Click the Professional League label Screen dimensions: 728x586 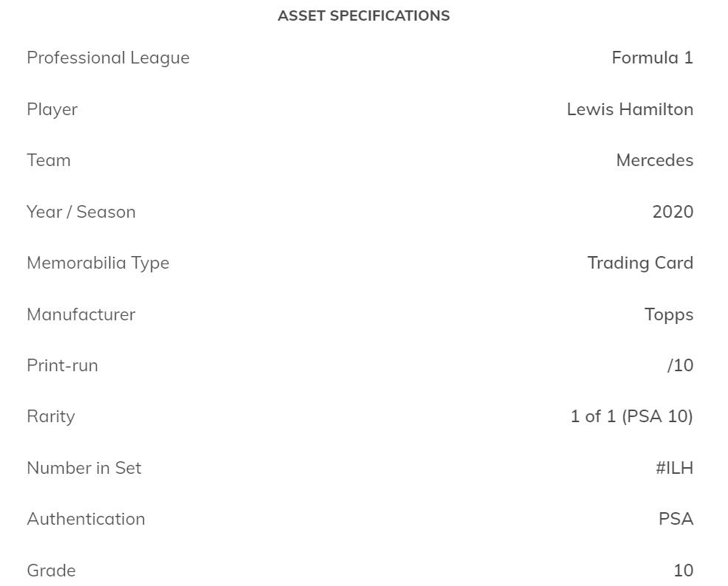point(108,58)
